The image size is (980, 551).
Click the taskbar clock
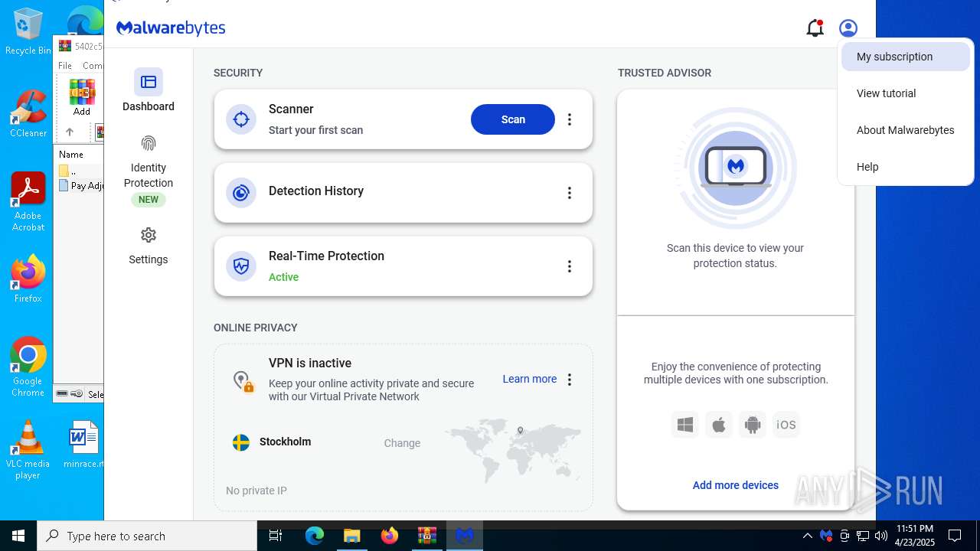pos(915,536)
